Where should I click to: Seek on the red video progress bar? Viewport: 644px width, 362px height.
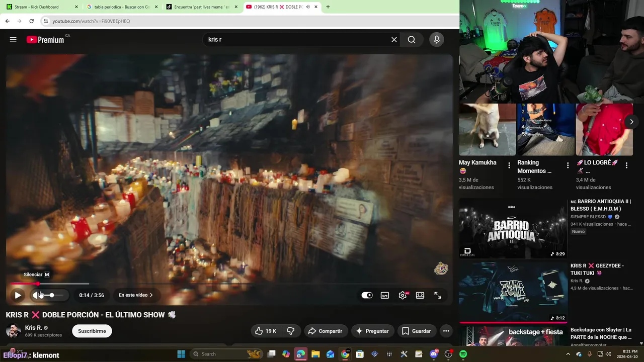click(229, 284)
